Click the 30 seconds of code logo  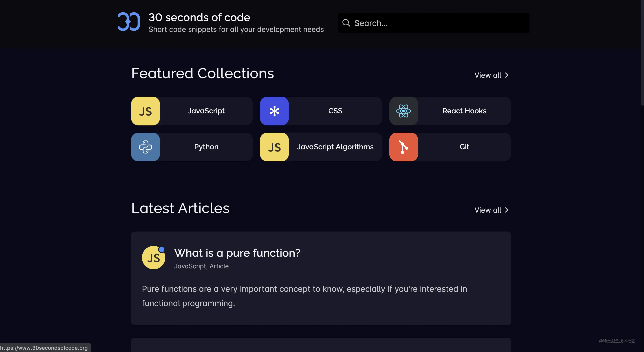click(129, 22)
